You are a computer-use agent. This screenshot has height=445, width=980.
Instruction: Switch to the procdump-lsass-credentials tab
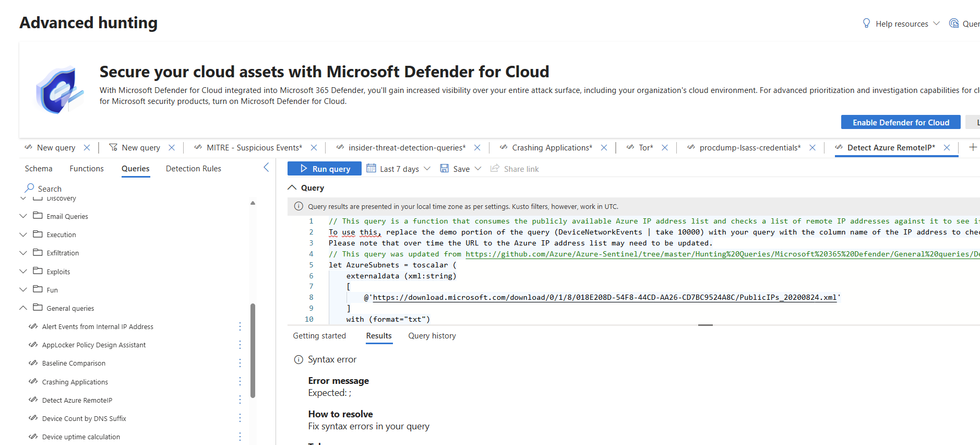coord(750,148)
